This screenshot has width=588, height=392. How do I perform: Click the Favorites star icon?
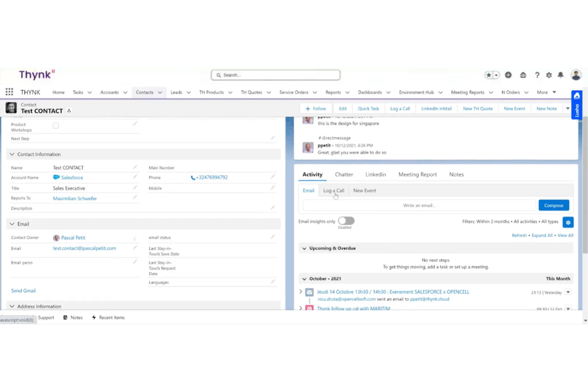pyautogui.click(x=489, y=75)
